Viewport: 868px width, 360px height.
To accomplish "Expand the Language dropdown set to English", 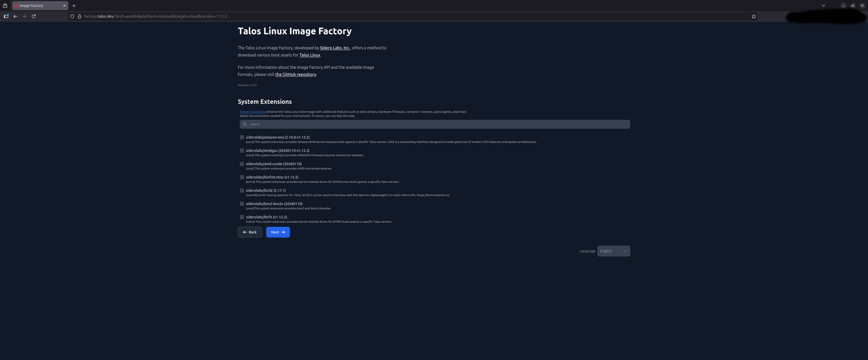I will 613,251.
